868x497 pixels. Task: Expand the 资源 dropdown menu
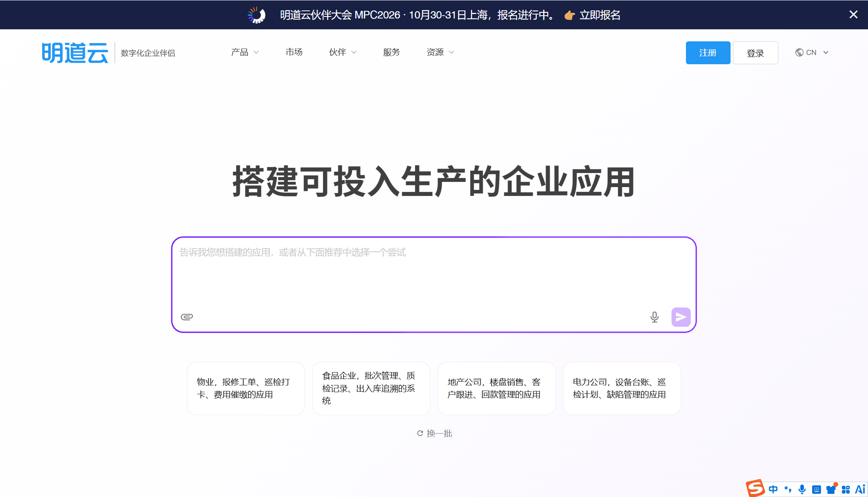click(x=440, y=52)
